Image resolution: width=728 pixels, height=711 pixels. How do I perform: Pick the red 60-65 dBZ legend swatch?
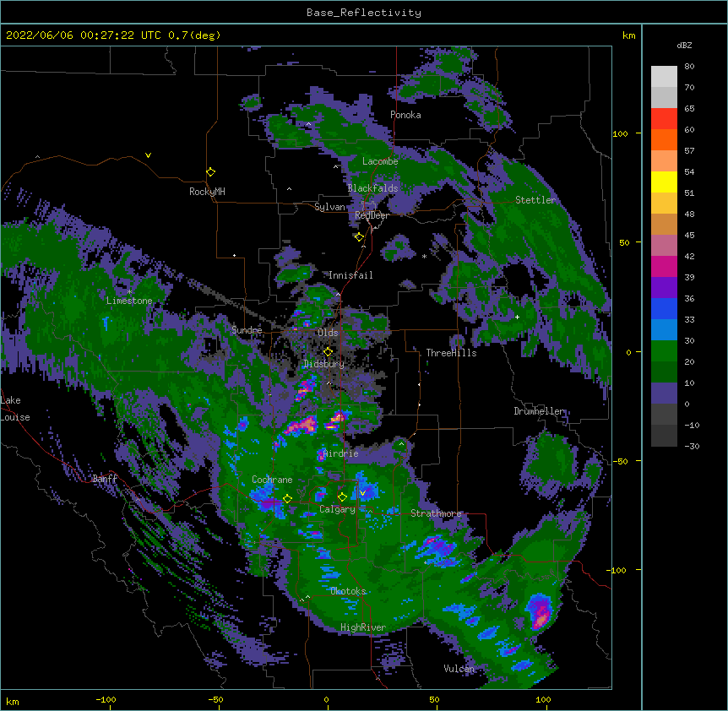664,119
